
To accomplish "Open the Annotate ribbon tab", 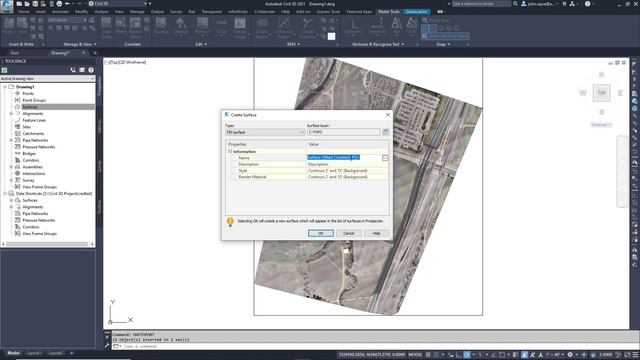I will pyautogui.click(x=60, y=12).
